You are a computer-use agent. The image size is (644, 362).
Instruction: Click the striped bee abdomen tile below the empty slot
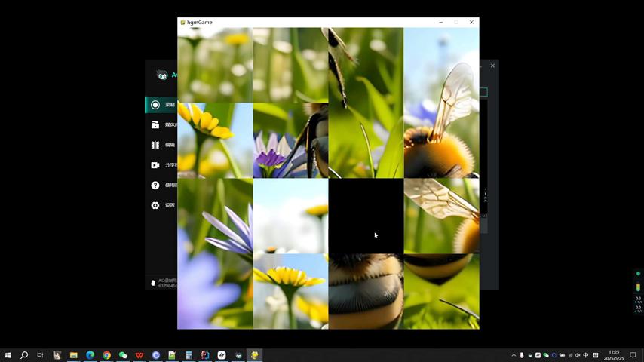[366, 291]
